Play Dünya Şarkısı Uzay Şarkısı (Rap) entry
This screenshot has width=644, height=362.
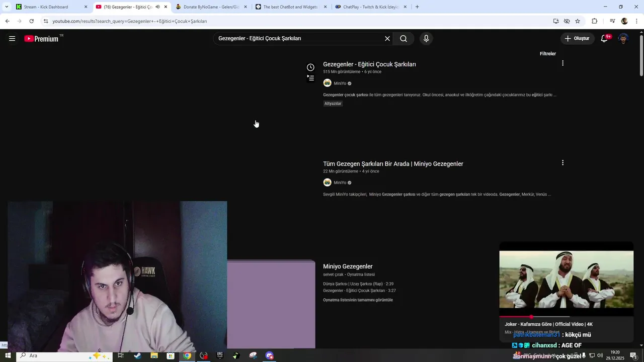point(358,284)
